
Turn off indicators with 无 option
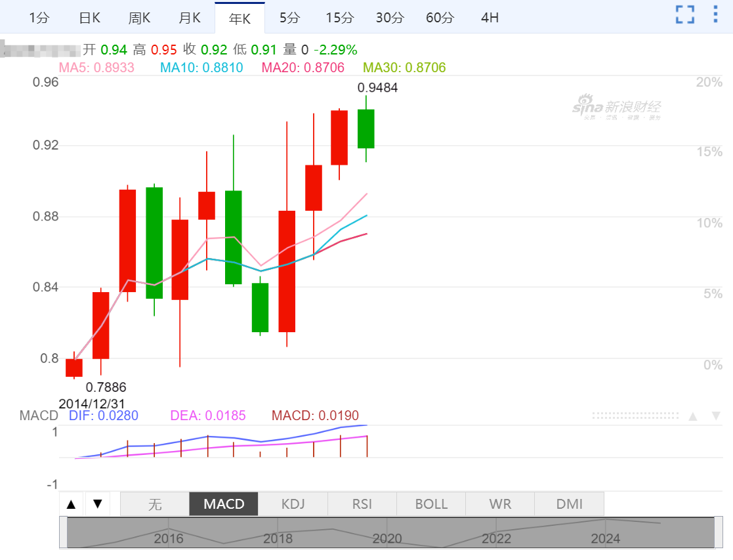pos(155,504)
